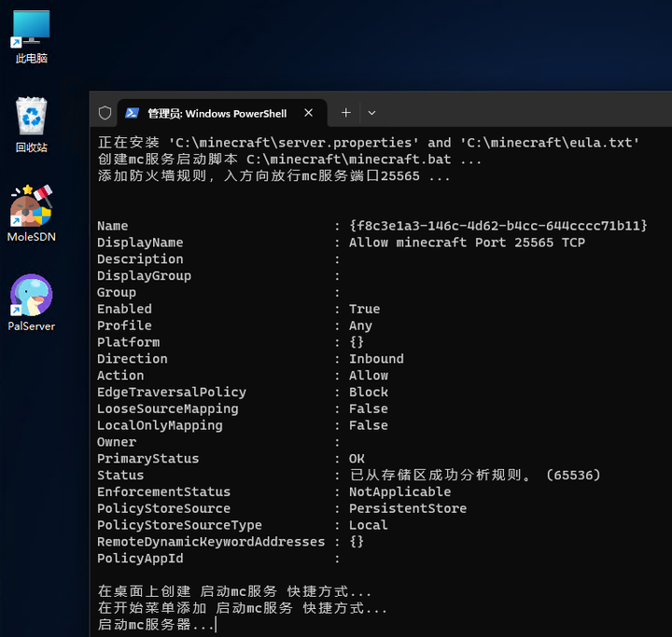Click the rule Name GUID value
The width and height of the screenshot is (672, 637).
[x=498, y=226]
